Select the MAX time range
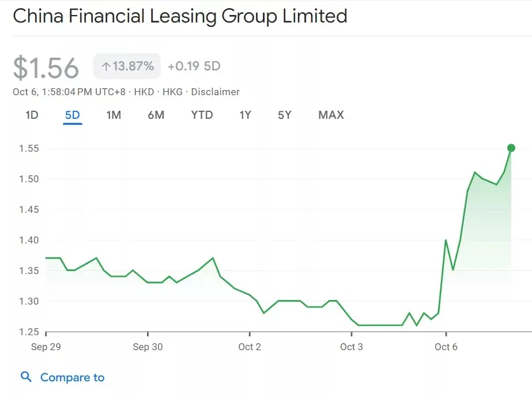Screen dimensions: 532x394 (x=331, y=115)
